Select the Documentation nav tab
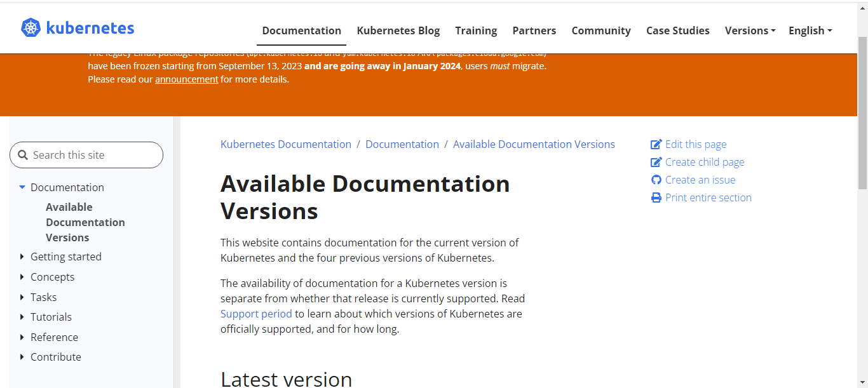Image resolution: width=868 pixels, height=388 pixels. pyautogui.click(x=301, y=30)
